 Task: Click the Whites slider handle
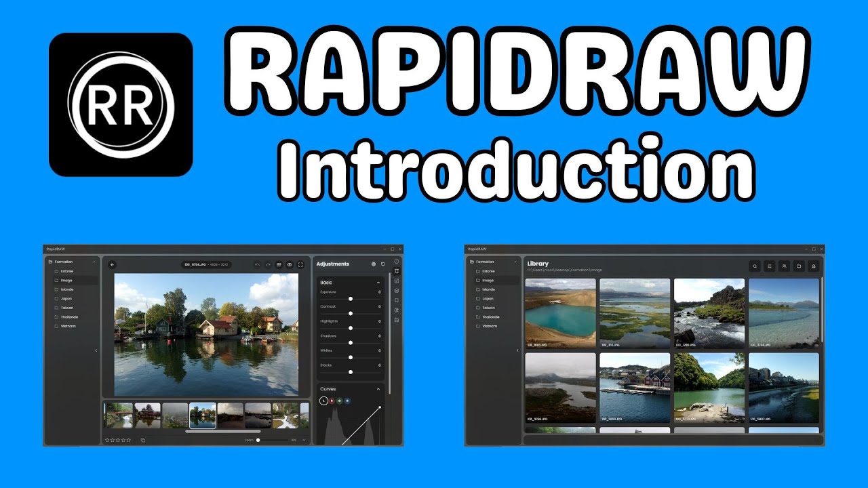(x=351, y=357)
